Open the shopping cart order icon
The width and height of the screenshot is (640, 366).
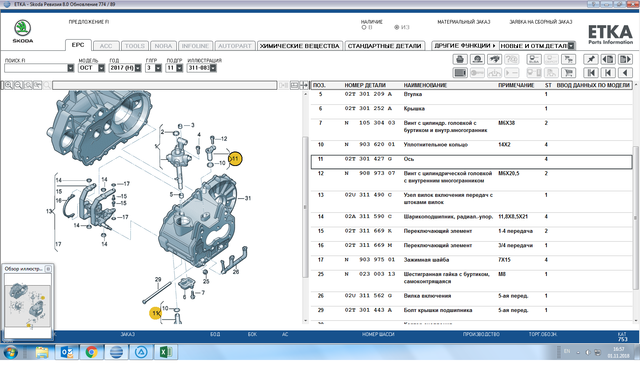click(x=568, y=73)
